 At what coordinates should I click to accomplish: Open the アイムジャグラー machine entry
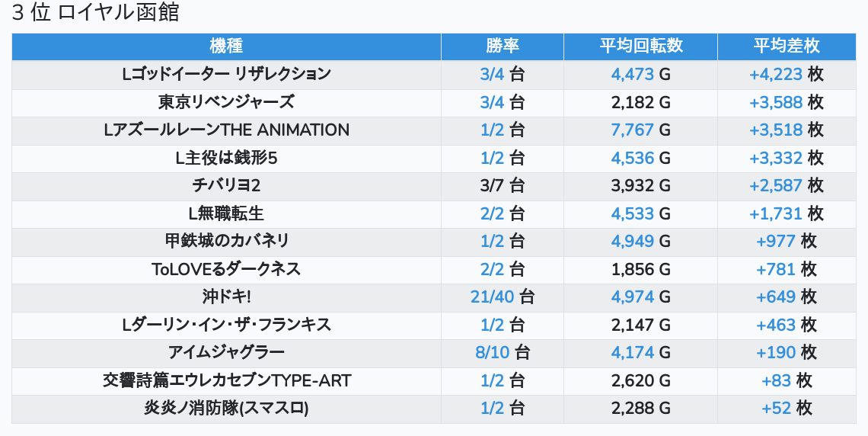pos(226,353)
